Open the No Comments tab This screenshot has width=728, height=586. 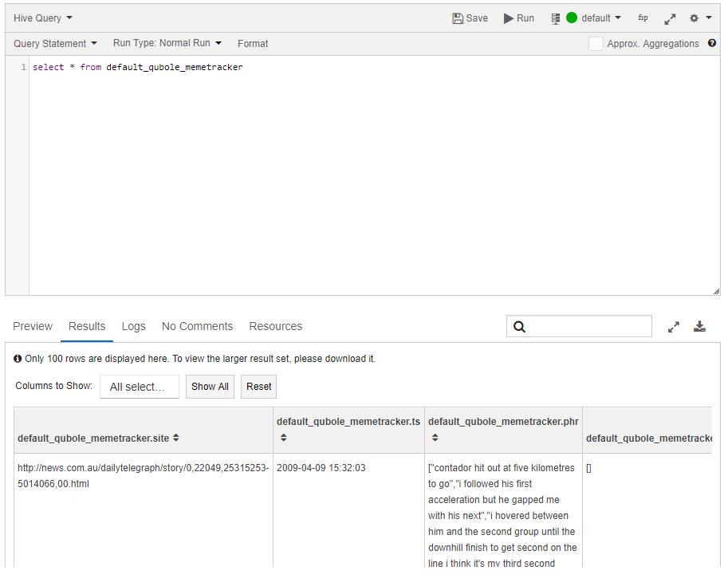197,326
